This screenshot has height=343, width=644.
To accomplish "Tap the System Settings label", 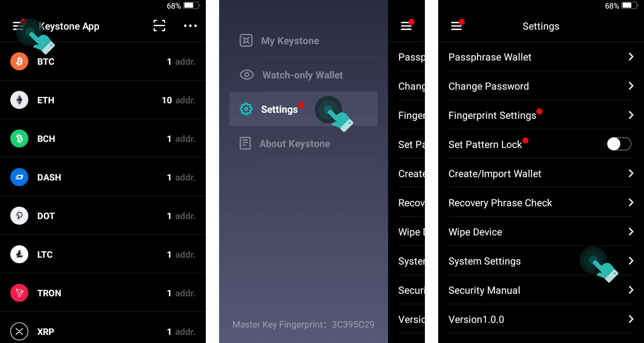I will coord(485,261).
